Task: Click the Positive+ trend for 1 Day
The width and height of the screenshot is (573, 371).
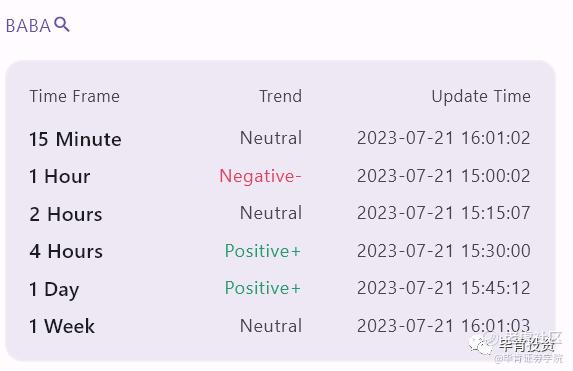Action: click(263, 288)
